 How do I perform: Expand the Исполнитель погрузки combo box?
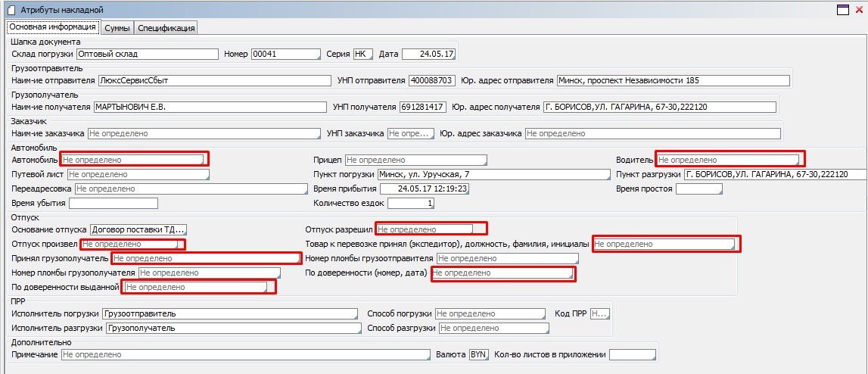[230, 313]
